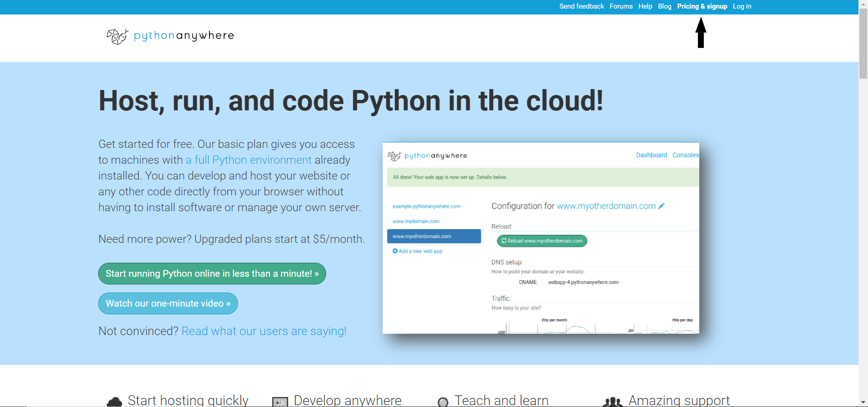Open the Read what our users are saying link
This screenshot has height=407, width=868.
264,331
